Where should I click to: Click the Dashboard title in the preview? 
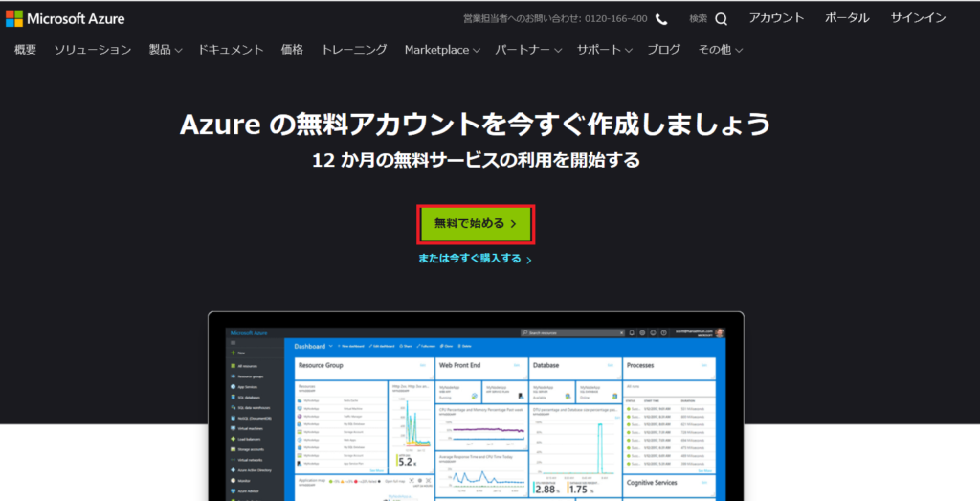pyautogui.click(x=310, y=346)
